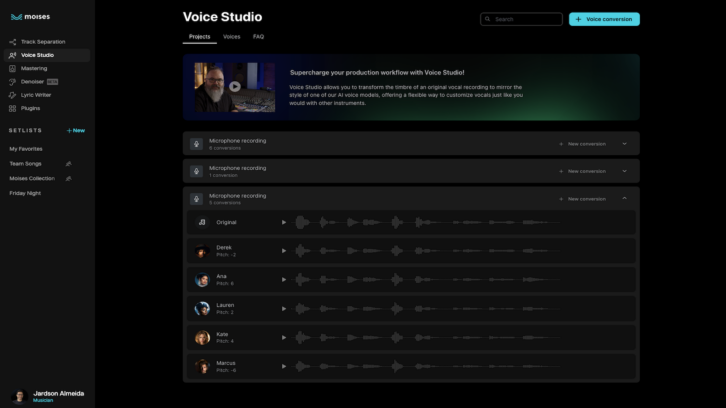
Task: Switch to Voices tab
Action: [232, 37]
